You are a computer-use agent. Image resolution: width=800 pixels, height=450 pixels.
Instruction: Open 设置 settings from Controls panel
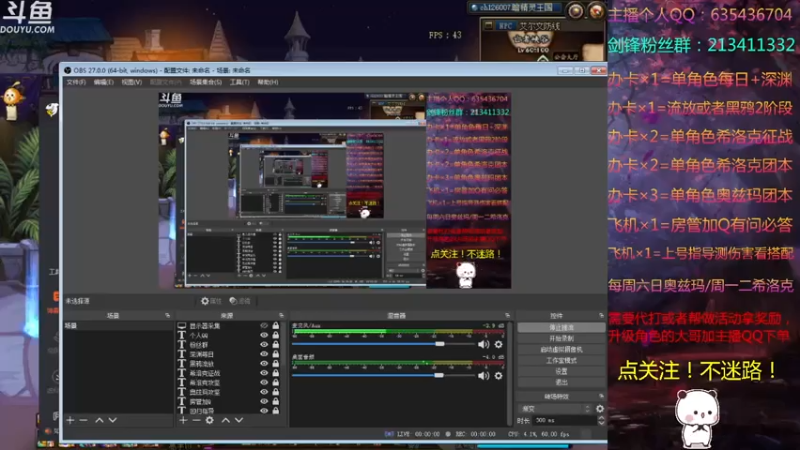[561, 371]
